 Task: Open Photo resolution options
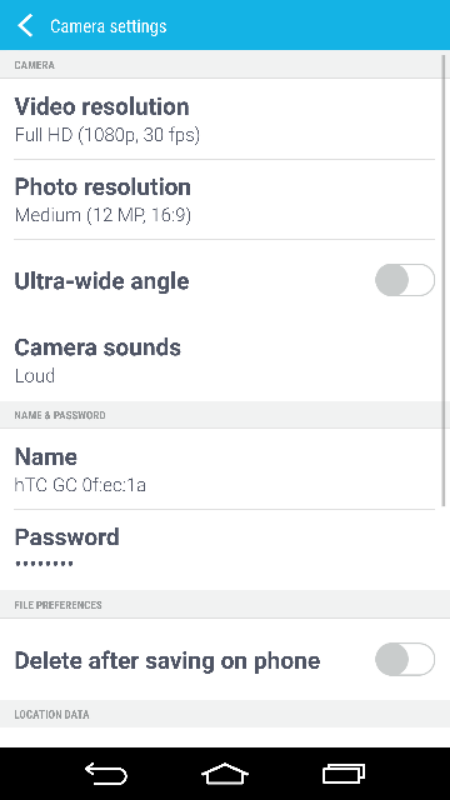(224, 199)
